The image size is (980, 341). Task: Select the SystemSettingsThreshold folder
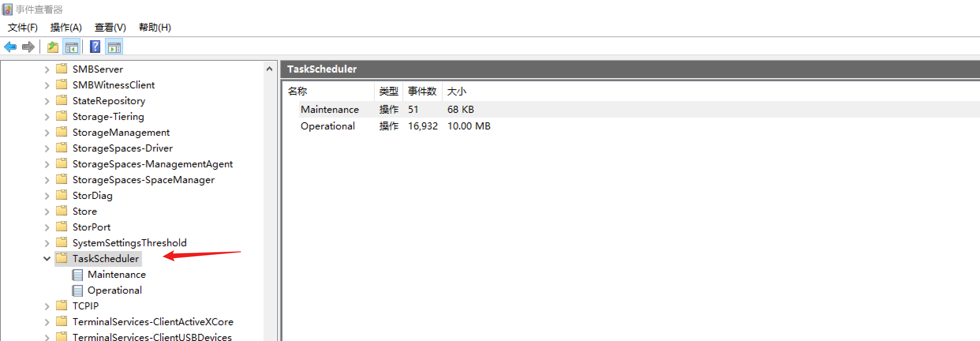pyautogui.click(x=129, y=243)
